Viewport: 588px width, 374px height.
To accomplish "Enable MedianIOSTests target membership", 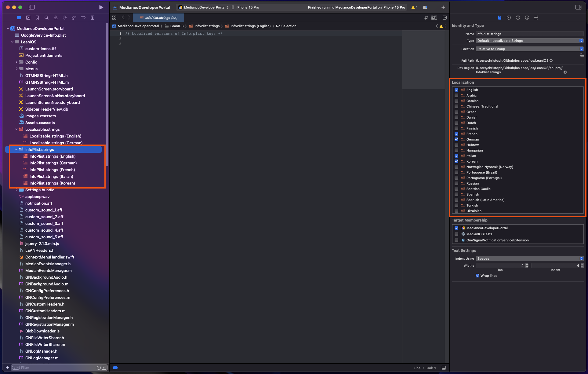I will (x=456, y=234).
